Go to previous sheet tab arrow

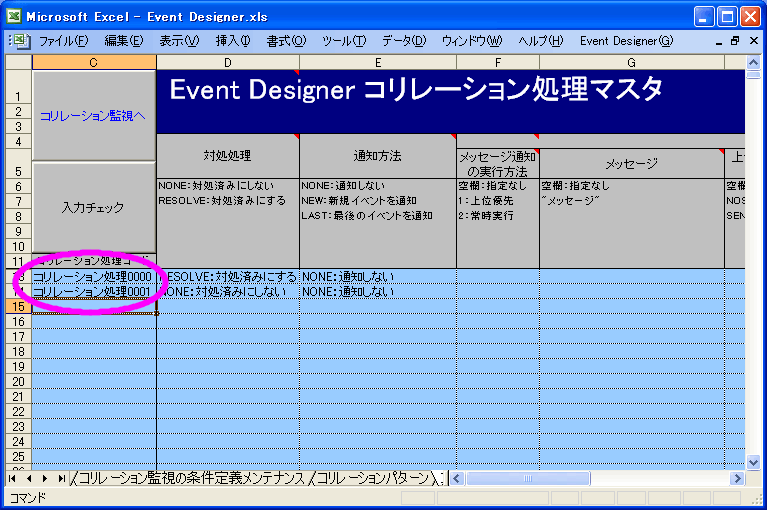[x=29, y=478]
